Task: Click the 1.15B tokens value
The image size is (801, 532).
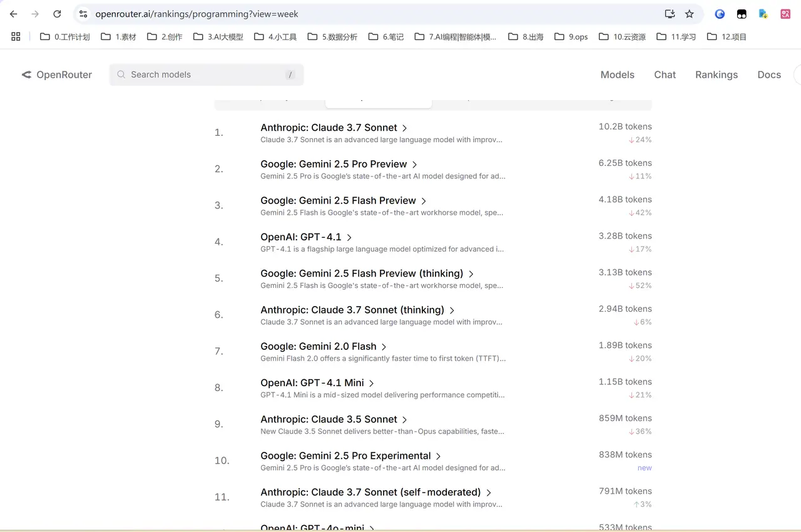Action: click(625, 381)
